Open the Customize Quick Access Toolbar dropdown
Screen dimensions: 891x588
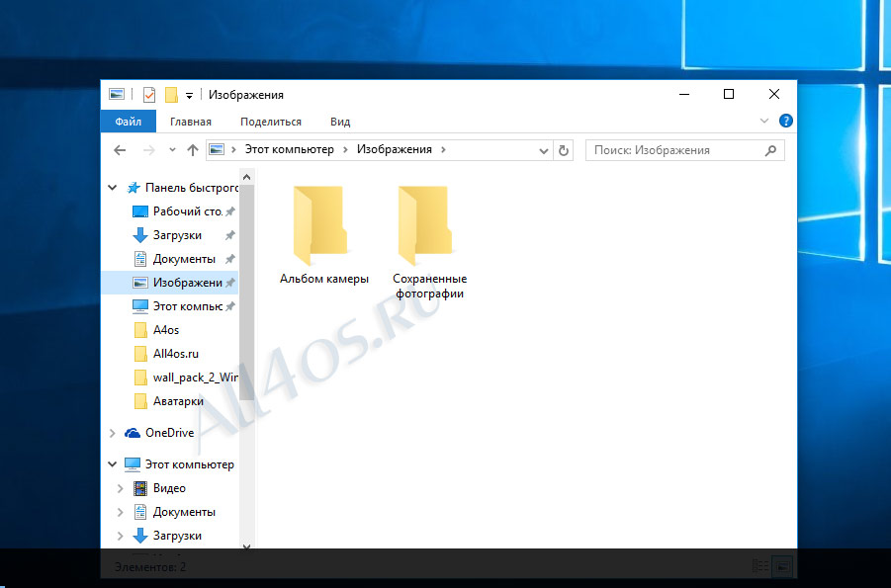[189, 96]
